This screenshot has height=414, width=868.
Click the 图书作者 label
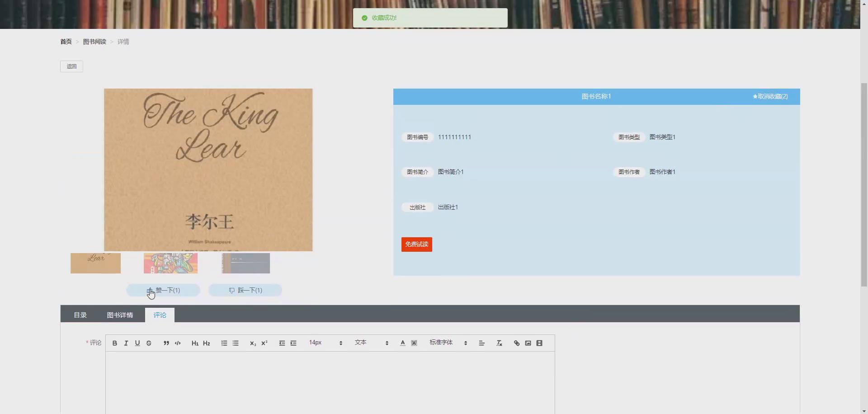(x=629, y=172)
